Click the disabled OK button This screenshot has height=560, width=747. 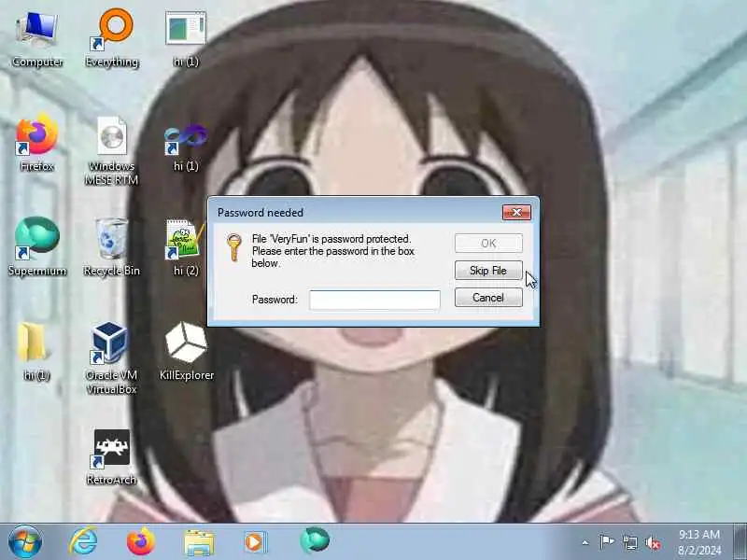(x=488, y=244)
